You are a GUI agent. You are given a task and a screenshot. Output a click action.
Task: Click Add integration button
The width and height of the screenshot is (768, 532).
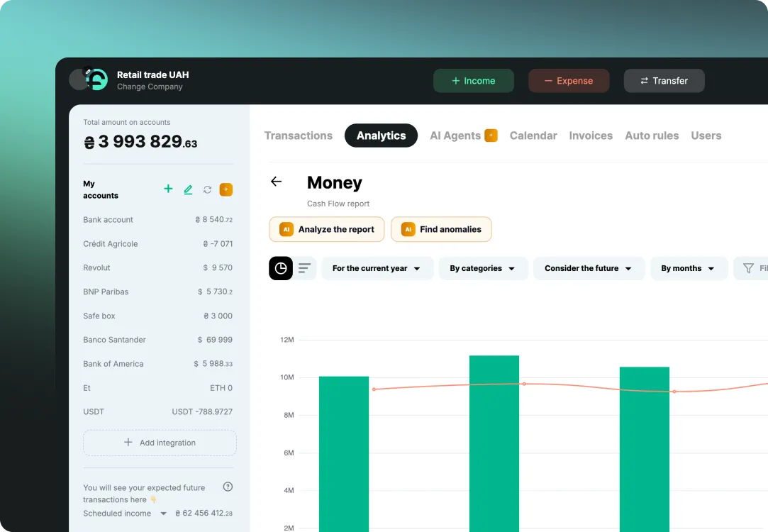click(160, 443)
